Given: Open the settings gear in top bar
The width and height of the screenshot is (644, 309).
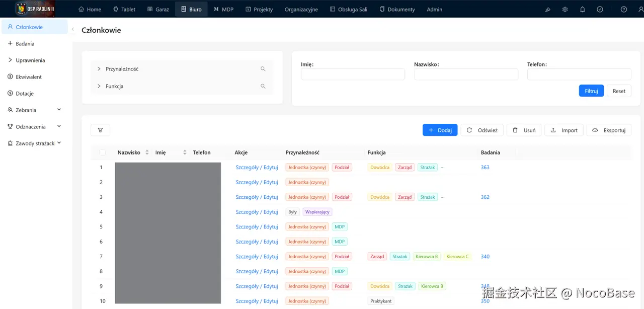Looking at the screenshot, I should tap(565, 10).
